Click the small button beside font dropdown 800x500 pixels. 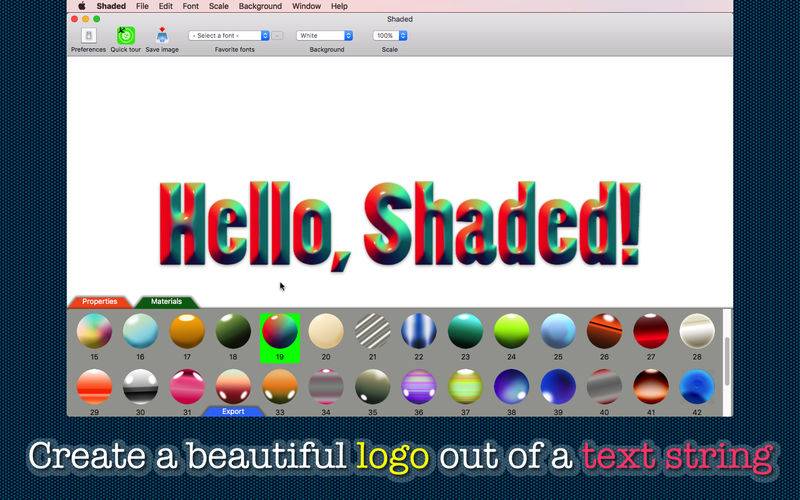pos(277,36)
